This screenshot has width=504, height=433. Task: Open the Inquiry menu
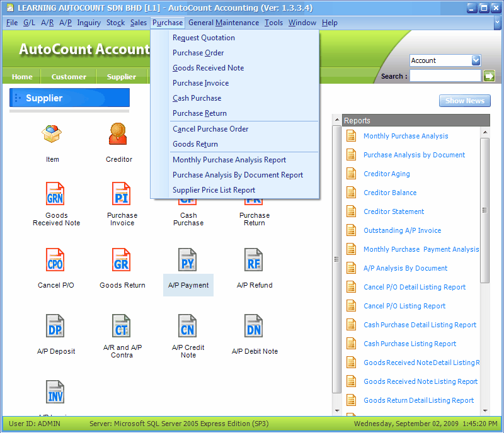pos(89,23)
